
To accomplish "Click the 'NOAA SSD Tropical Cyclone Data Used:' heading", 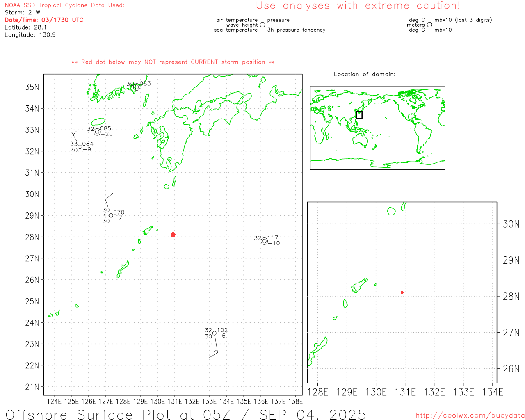I will pos(64,5).
